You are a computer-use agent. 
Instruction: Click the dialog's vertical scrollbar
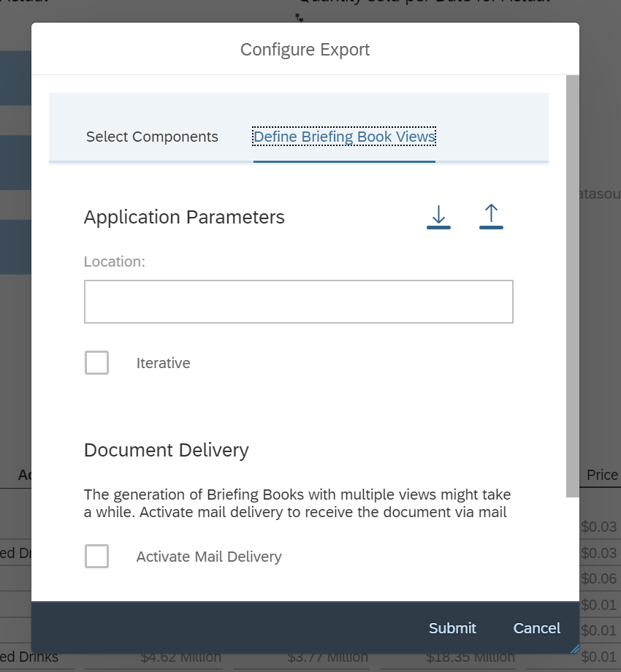[x=573, y=286]
